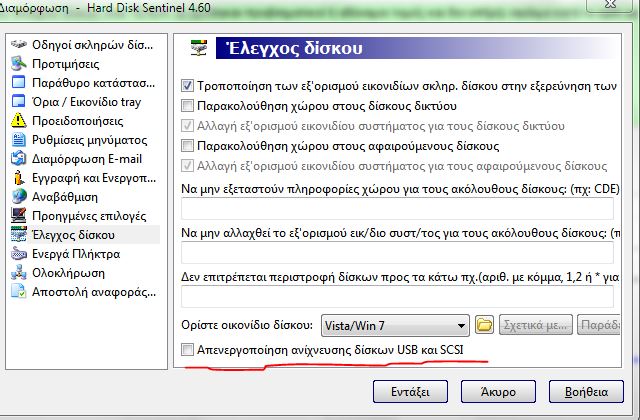Open Εγγραφή και Ενεργοπ... entry
This screenshot has height=420, width=640.
point(94,178)
